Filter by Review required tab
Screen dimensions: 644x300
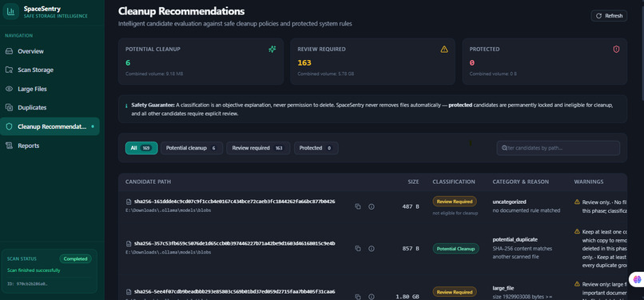258,148
